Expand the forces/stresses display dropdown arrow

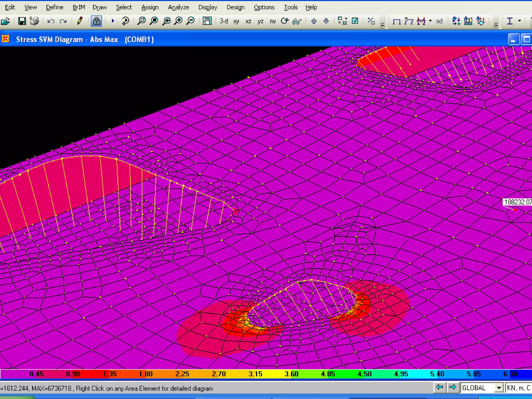(x=430, y=21)
